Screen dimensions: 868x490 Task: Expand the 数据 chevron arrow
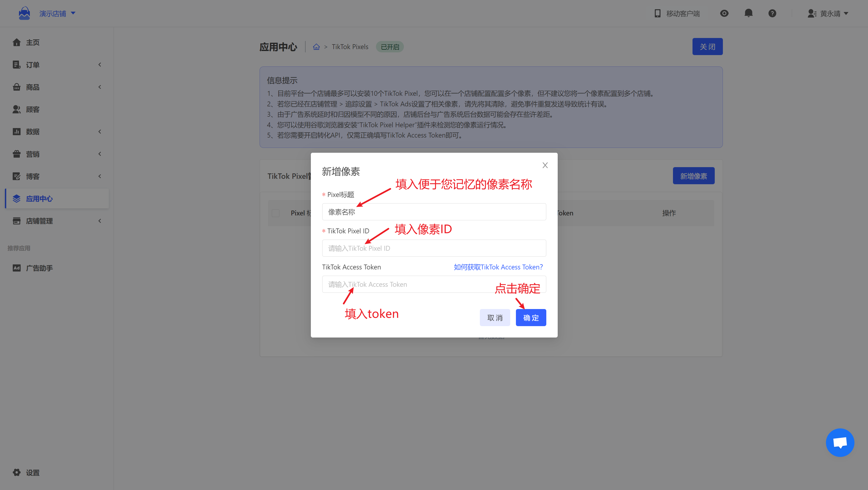click(x=100, y=131)
